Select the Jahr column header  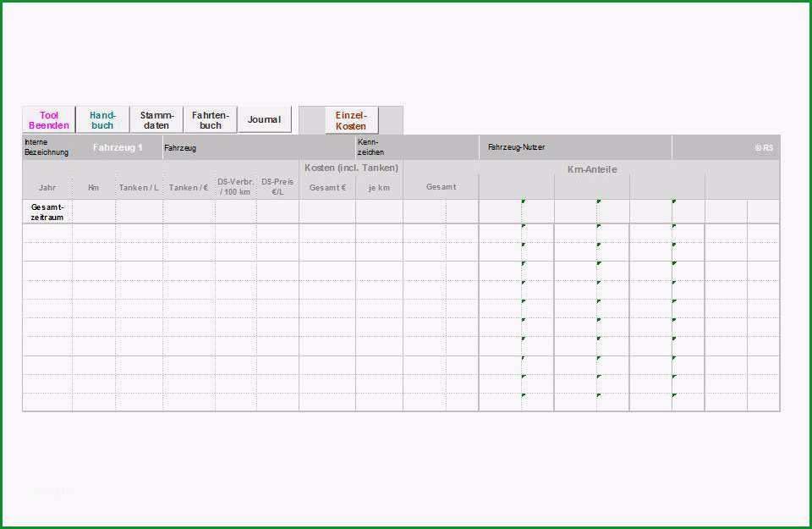coord(47,188)
